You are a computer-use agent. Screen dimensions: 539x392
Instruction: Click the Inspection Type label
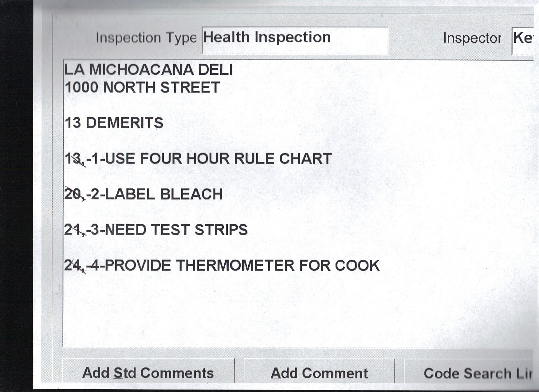point(146,38)
